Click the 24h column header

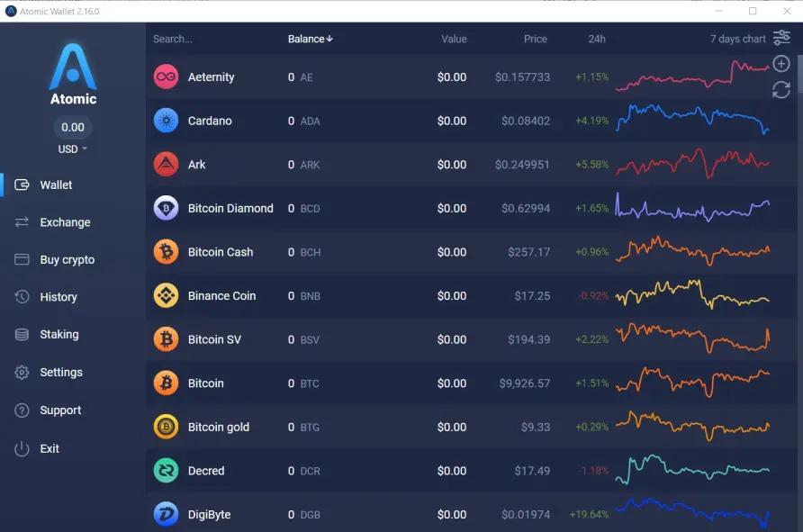pos(597,39)
